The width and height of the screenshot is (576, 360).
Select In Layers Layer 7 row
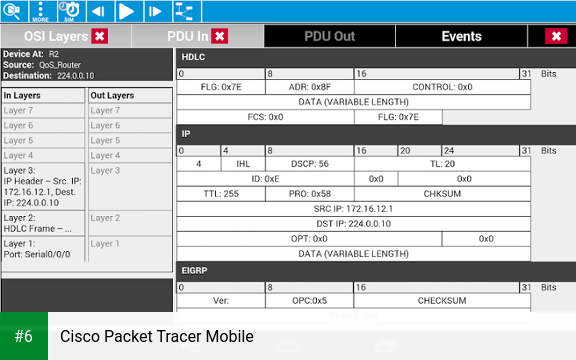43,110
